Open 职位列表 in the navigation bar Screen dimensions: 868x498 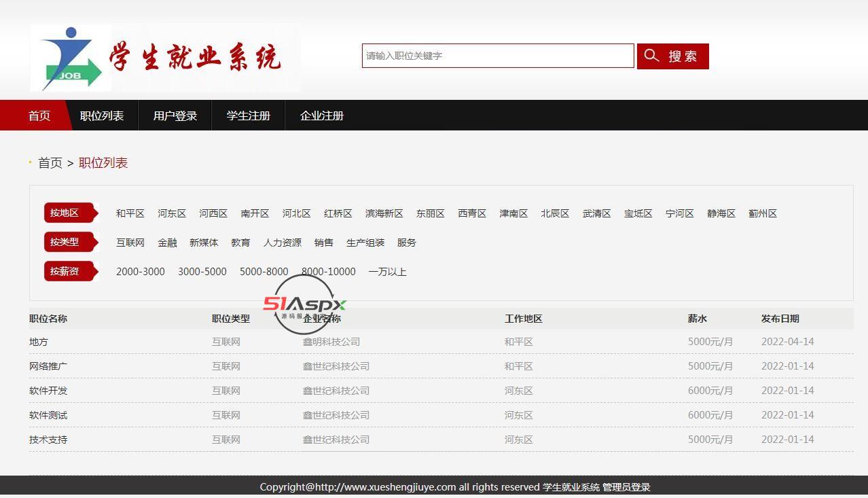[x=102, y=115]
